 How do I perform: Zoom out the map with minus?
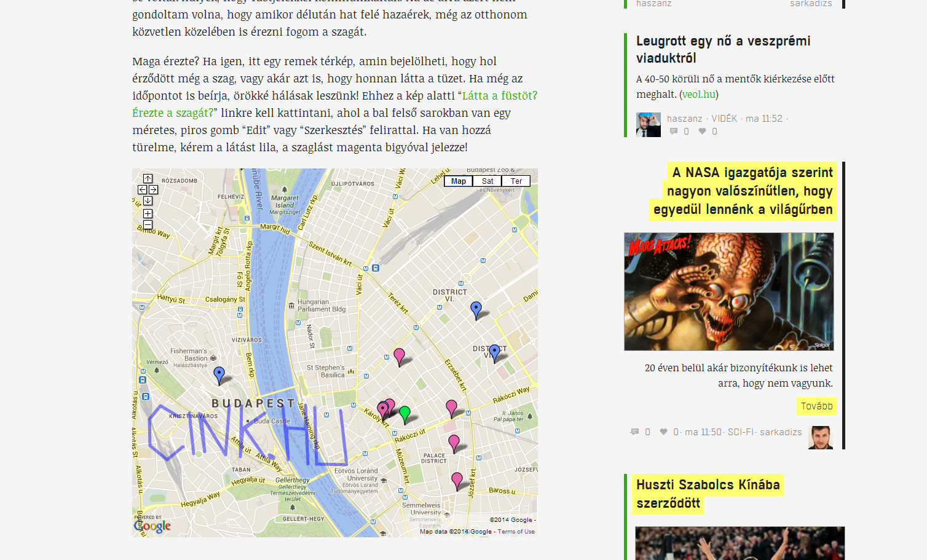tap(148, 225)
